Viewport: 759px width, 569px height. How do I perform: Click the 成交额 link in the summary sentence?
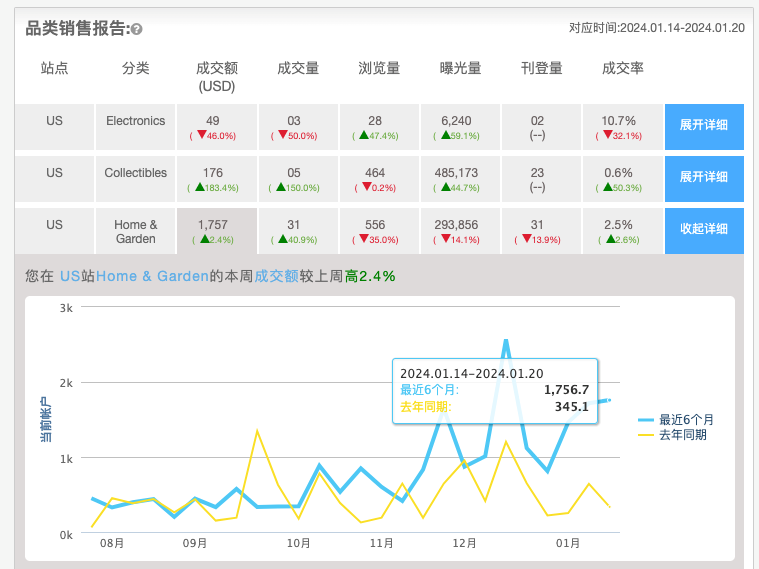276,276
